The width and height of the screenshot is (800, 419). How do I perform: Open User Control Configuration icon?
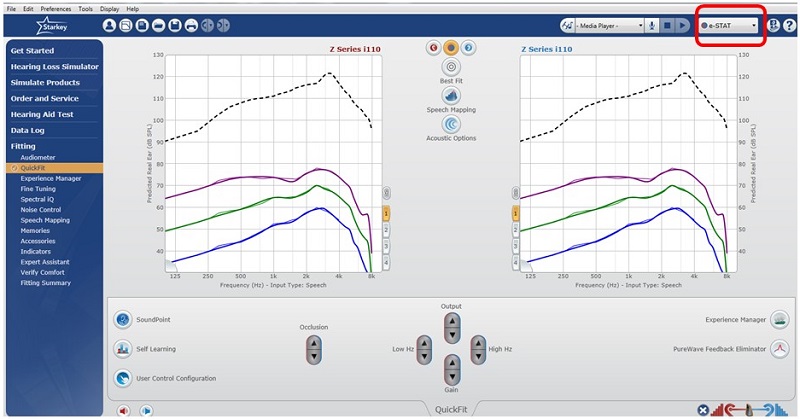click(122, 378)
